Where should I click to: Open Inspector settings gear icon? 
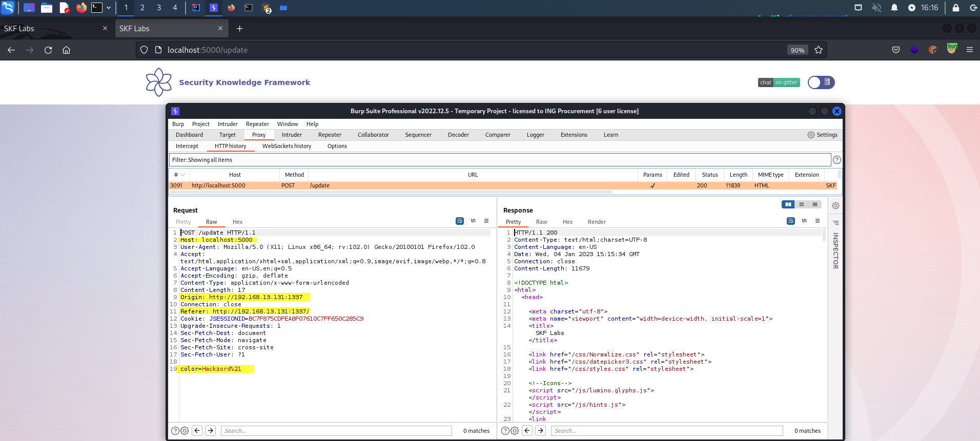pos(835,205)
